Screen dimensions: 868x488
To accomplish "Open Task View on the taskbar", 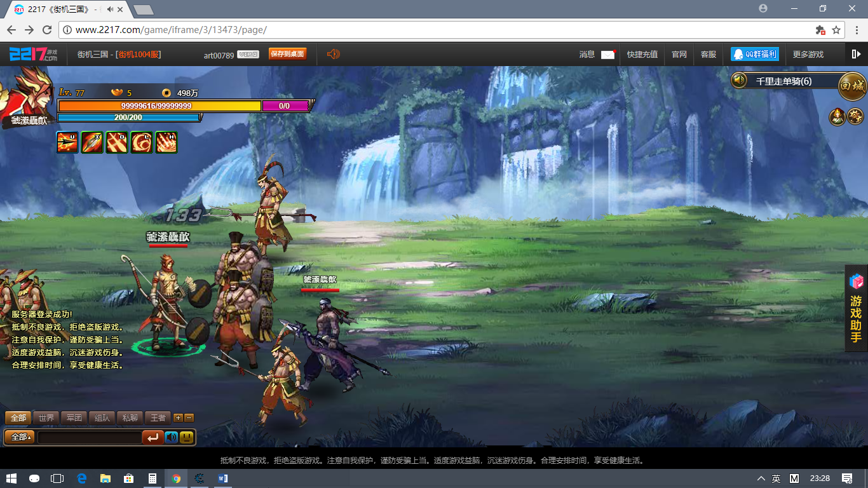I will tap(57, 478).
